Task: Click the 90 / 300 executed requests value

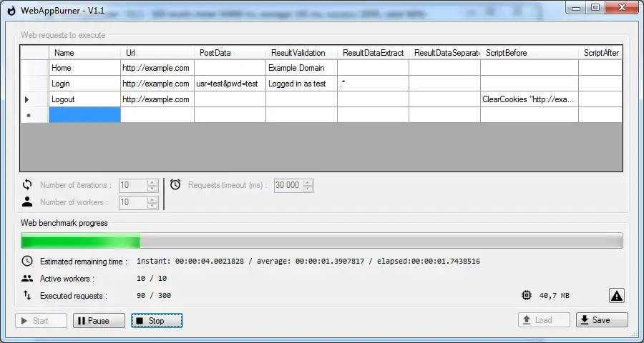Action: point(154,295)
